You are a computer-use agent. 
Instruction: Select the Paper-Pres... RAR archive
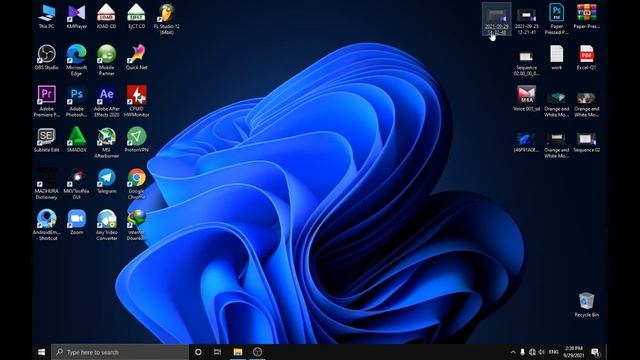(587, 17)
